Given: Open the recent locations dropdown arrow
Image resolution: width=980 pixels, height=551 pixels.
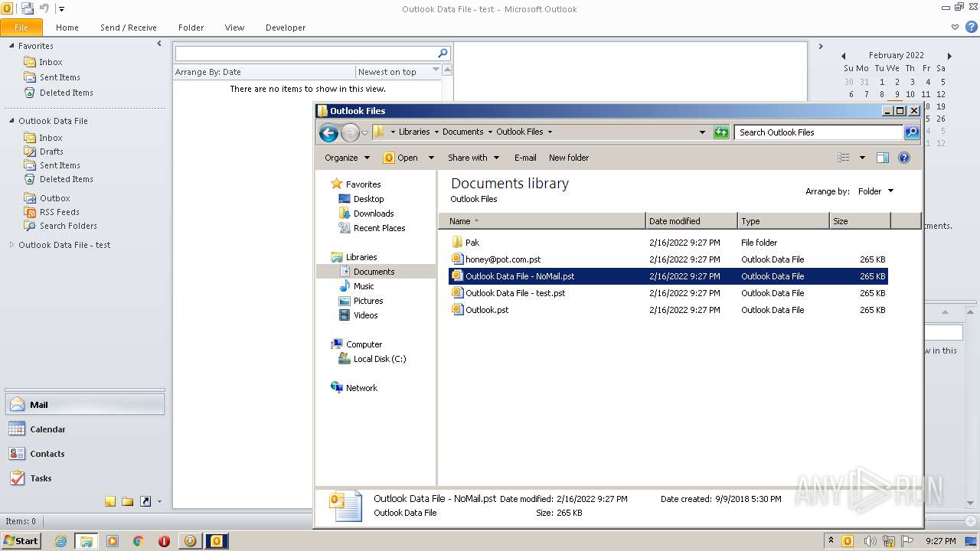Looking at the screenshot, I should (364, 132).
